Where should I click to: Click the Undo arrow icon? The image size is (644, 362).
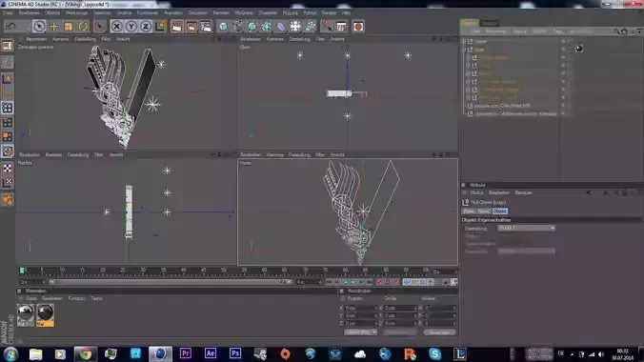11,27
